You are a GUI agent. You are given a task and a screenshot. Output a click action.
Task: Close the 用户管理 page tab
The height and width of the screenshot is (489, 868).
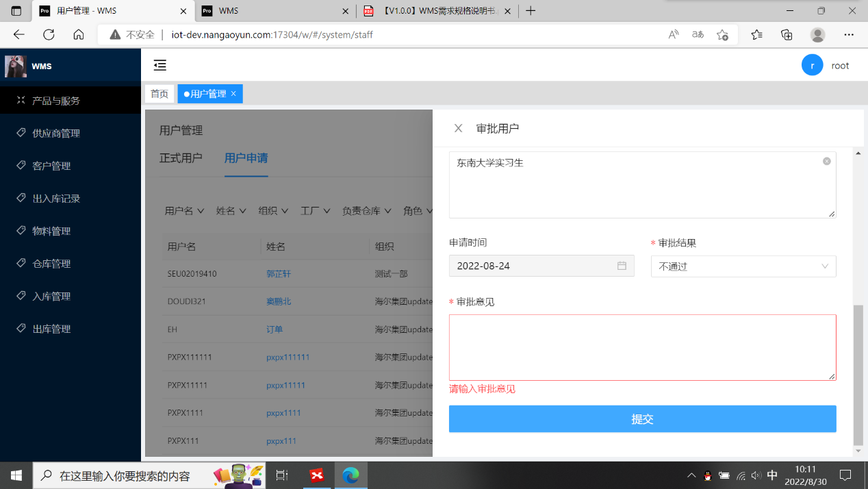233,94
